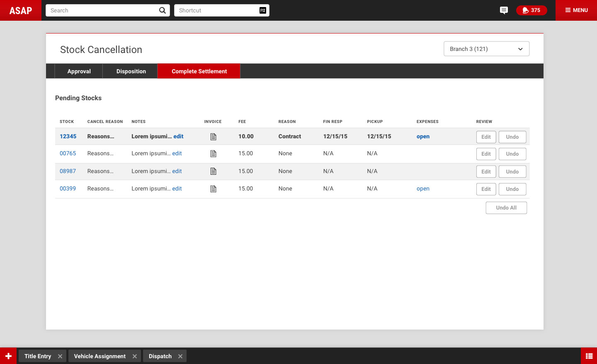Viewport: 597px width, 364px height.
Task: Close the Title Entry tab
Action: (x=60, y=356)
